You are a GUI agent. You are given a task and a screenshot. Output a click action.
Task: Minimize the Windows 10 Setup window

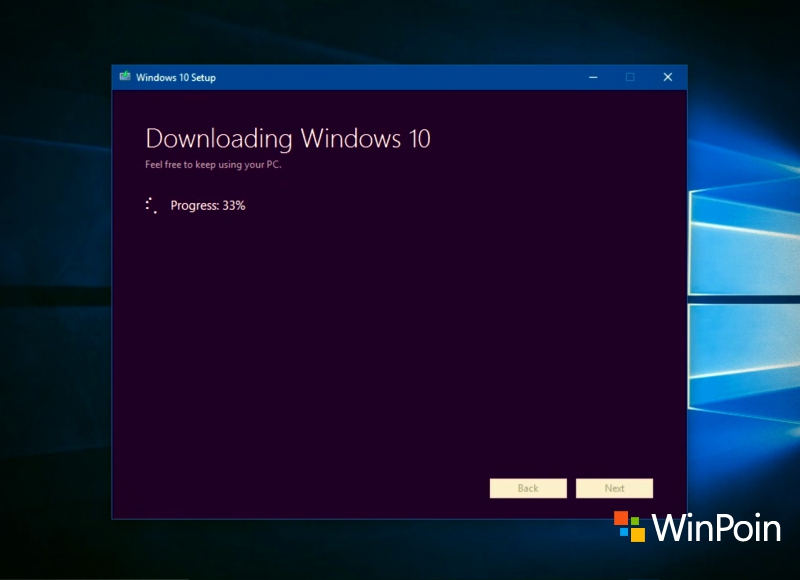[593, 77]
